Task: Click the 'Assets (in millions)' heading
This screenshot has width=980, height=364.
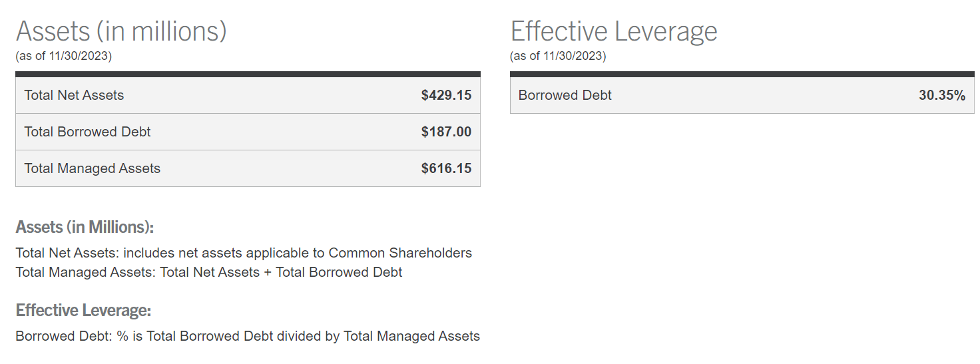Action: 121,31
